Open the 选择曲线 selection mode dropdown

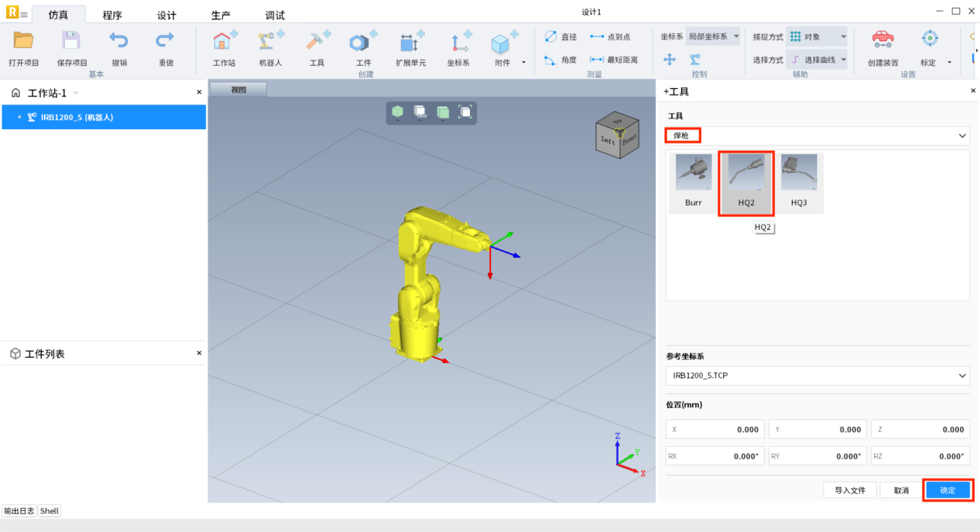pyautogui.click(x=817, y=60)
